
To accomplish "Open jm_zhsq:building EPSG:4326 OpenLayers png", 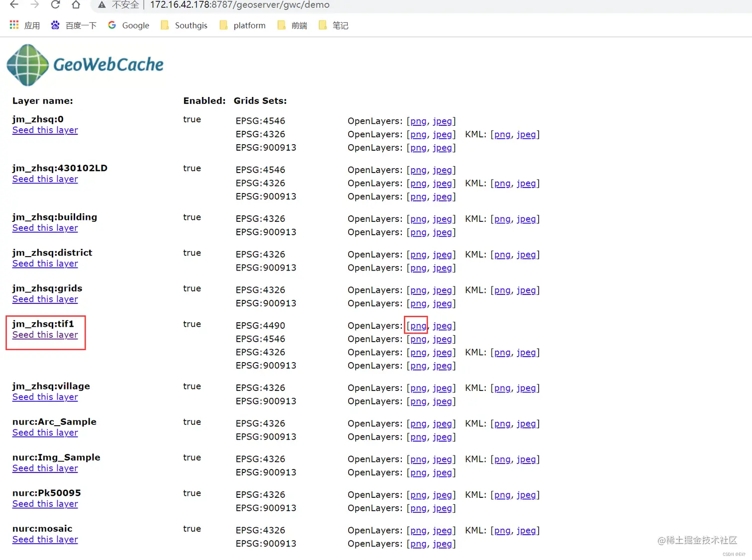I will pyautogui.click(x=418, y=219).
